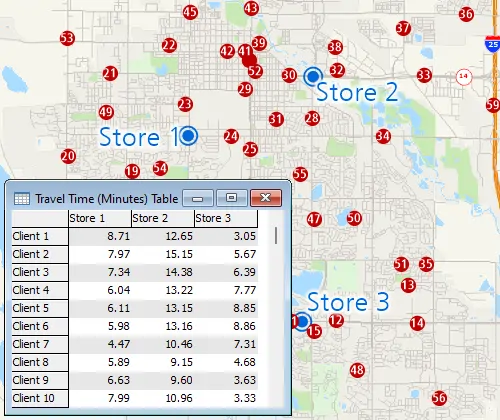Select client marker 21 on the map
The height and width of the screenshot is (420, 500).
click(110, 73)
